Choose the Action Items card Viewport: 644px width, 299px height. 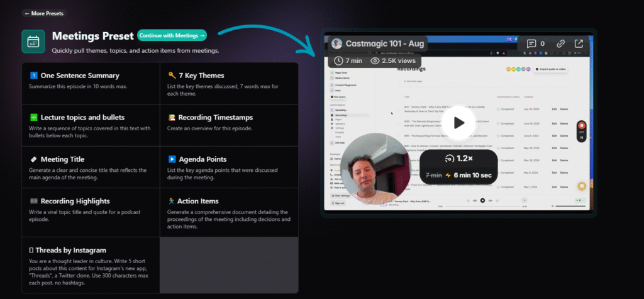(x=229, y=213)
